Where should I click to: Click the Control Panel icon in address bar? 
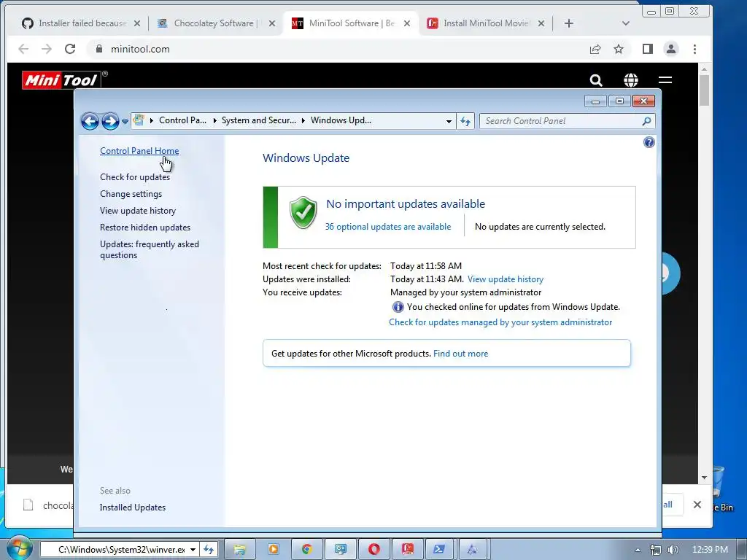(x=139, y=120)
